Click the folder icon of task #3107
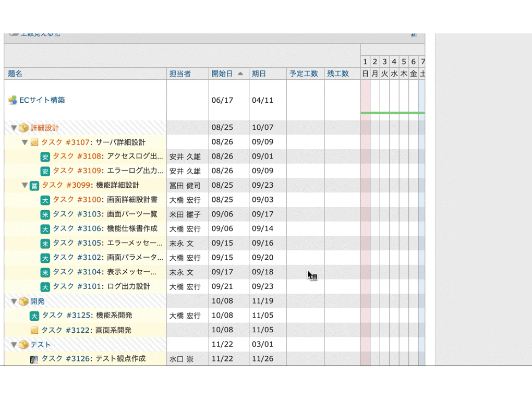The height and width of the screenshot is (399, 532). pyautogui.click(x=34, y=142)
